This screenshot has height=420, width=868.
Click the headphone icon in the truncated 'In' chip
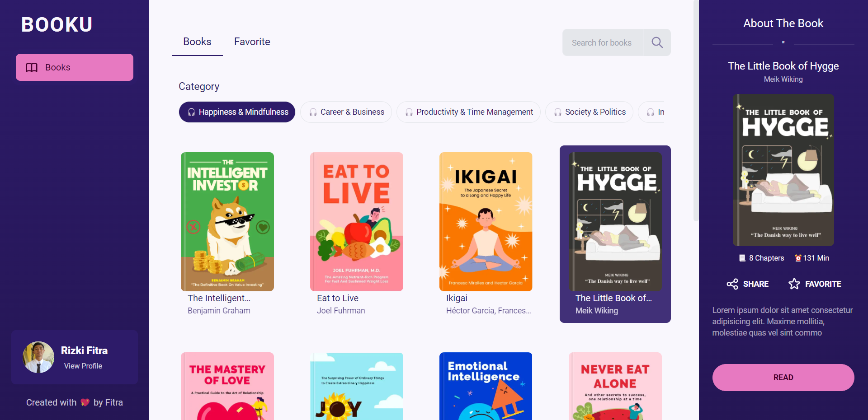tap(651, 112)
